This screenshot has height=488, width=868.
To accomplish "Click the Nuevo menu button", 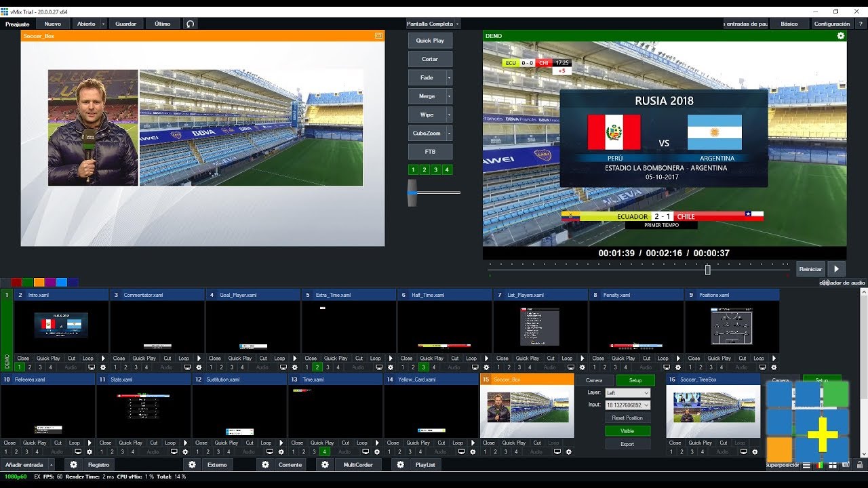I will click(53, 24).
